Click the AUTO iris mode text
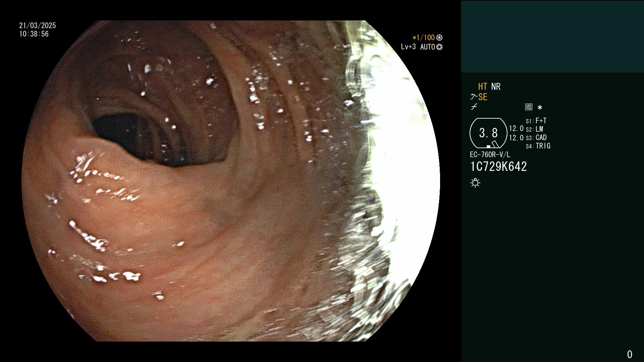The height and width of the screenshot is (362, 644). coord(428,47)
